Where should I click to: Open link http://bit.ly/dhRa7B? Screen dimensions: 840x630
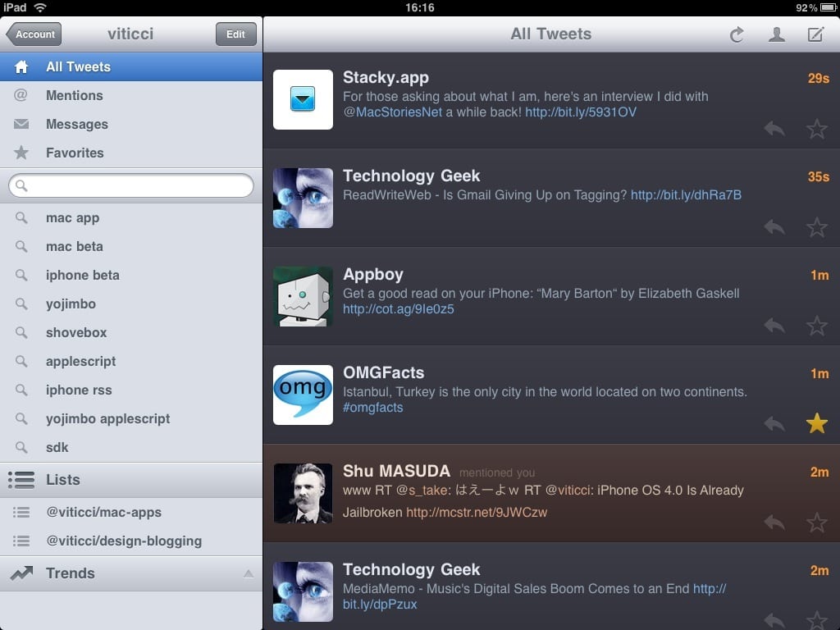coord(687,195)
